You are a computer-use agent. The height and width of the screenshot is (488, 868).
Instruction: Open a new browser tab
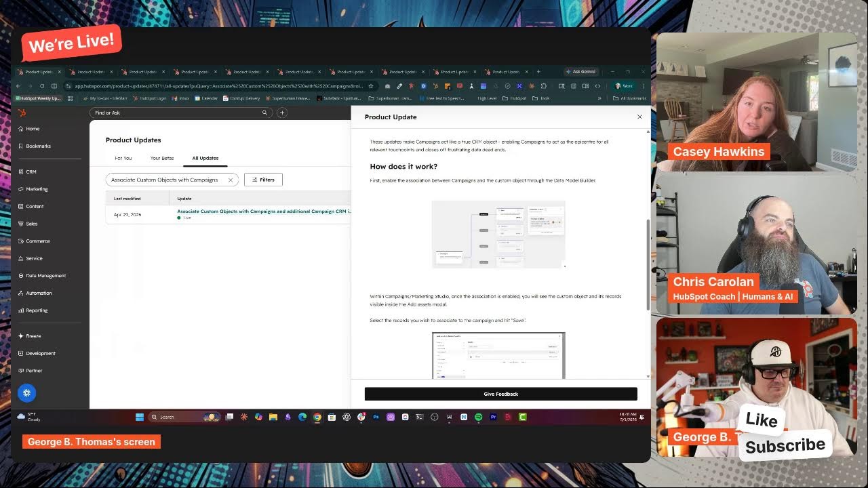(538, 71)
